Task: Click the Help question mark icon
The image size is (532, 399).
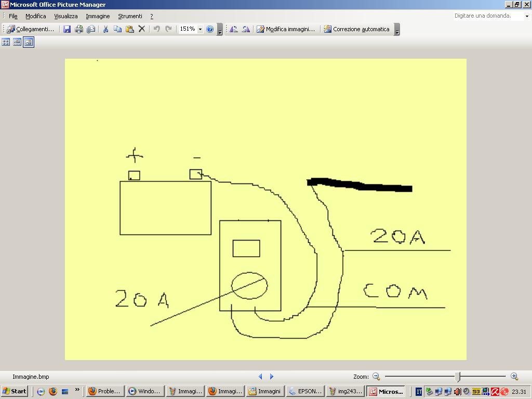Action: click(x=210, y=29)
